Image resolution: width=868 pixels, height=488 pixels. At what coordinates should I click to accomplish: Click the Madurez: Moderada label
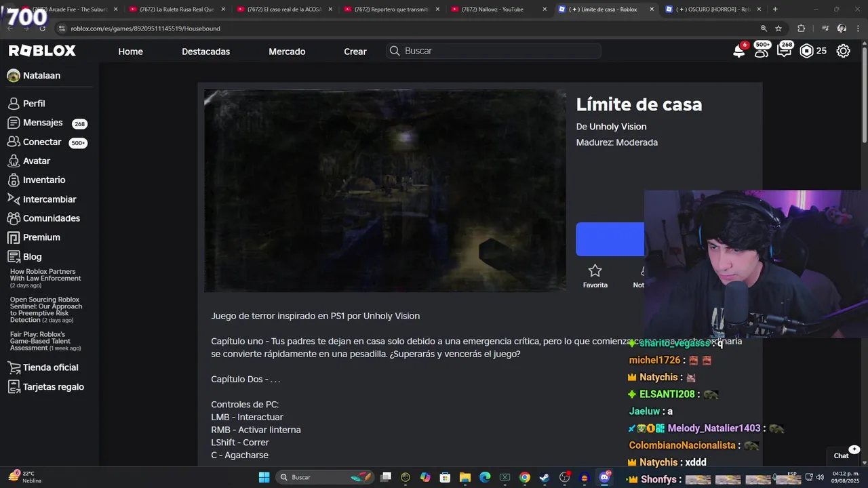(616, 142)
